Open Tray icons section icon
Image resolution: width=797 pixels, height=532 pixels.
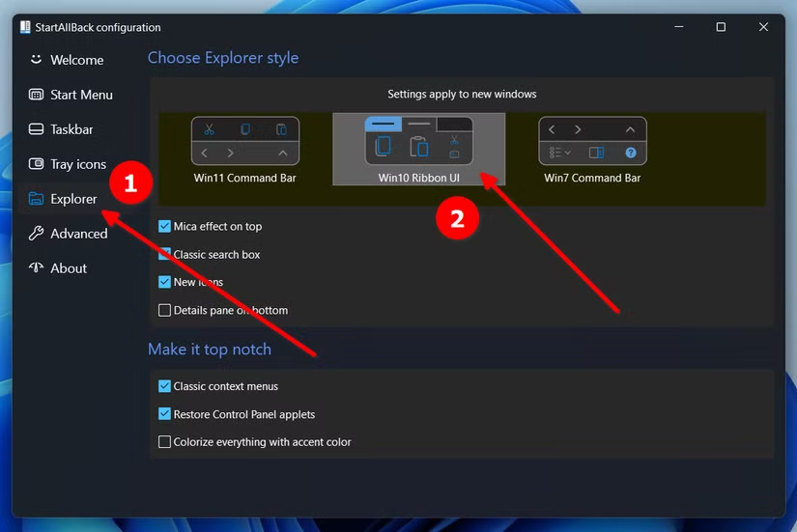coord(36,163)
